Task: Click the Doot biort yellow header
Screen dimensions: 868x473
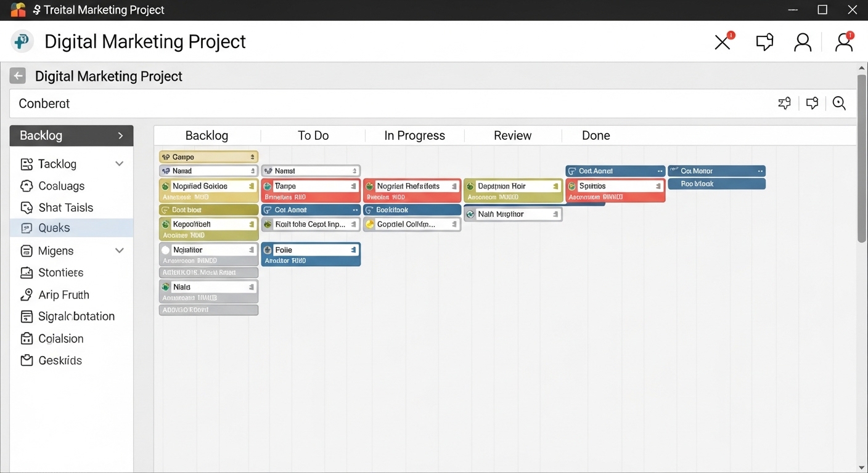Action: point(209,210)
